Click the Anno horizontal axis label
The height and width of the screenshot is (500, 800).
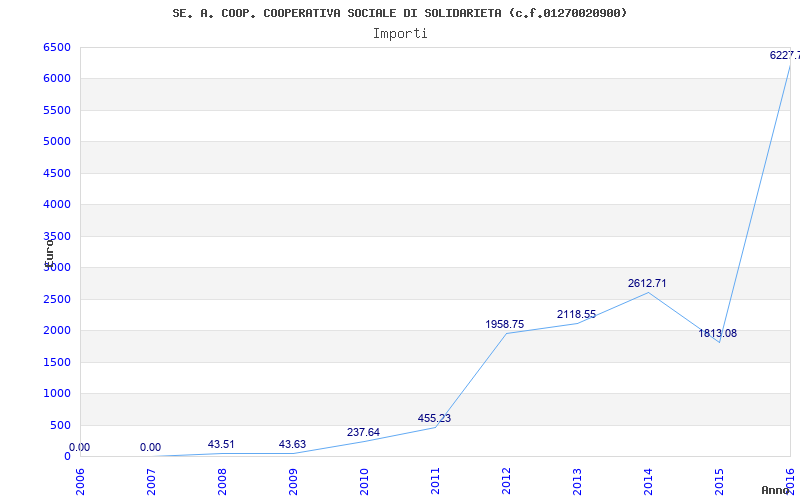point(776,490)
